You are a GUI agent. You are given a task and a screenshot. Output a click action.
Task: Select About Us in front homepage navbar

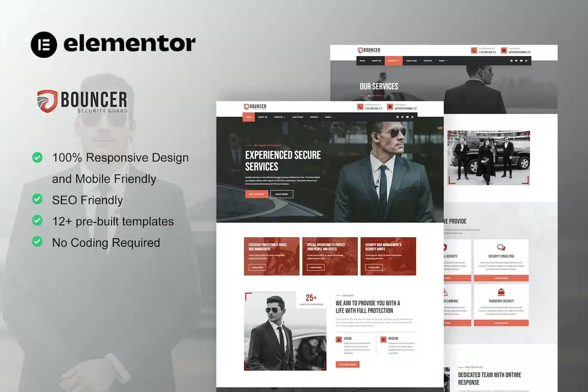[263, 117]
